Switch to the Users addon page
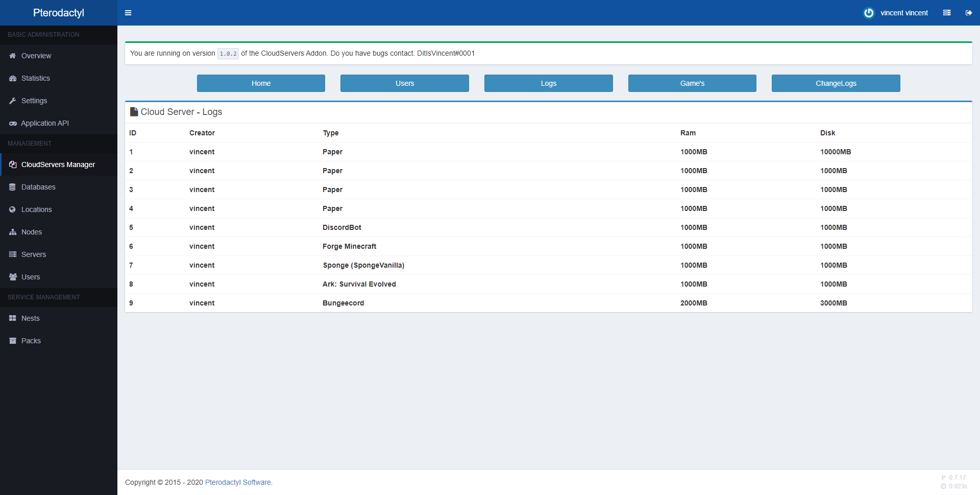Screen dimensions: 980x495 [404, 83]
